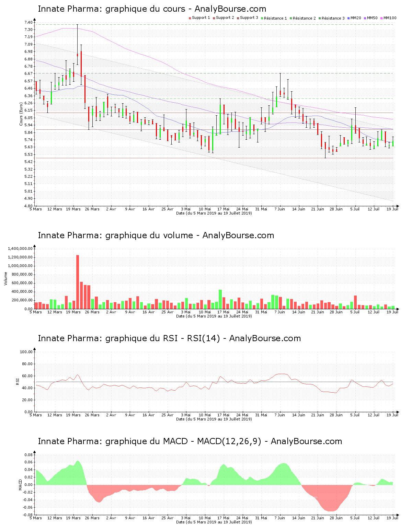
Task: Click the tall green volume bar near 17 Mai
Action: pyautogui.click(x=220, y=299)
